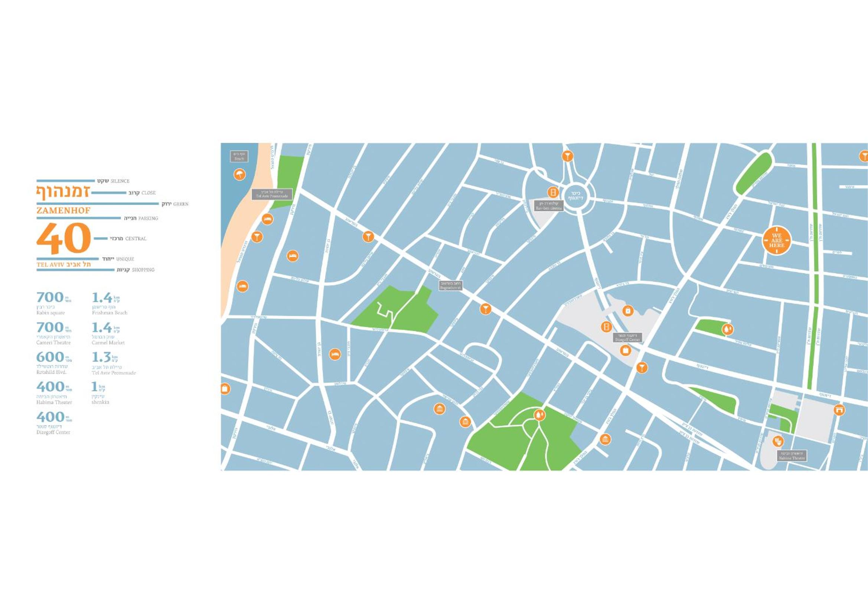
Task: Click the large orange 40 number
Action: point(64,238)
